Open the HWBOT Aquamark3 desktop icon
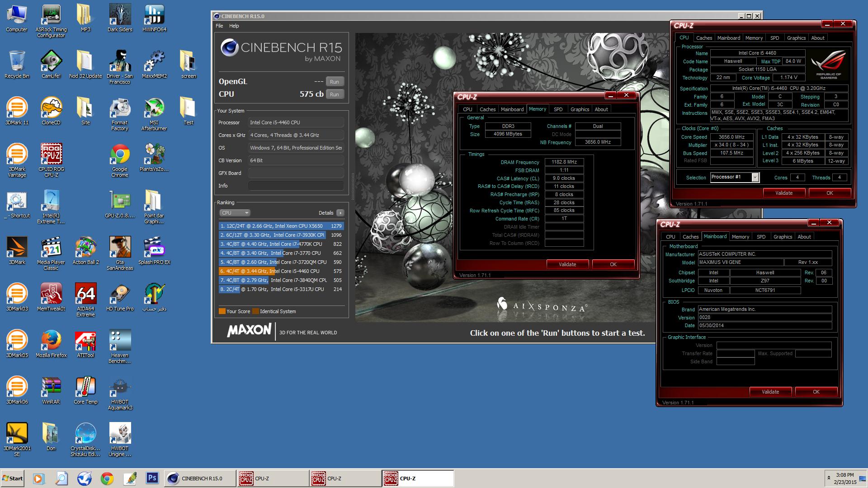868x488 pixels. tap(120, 393)
